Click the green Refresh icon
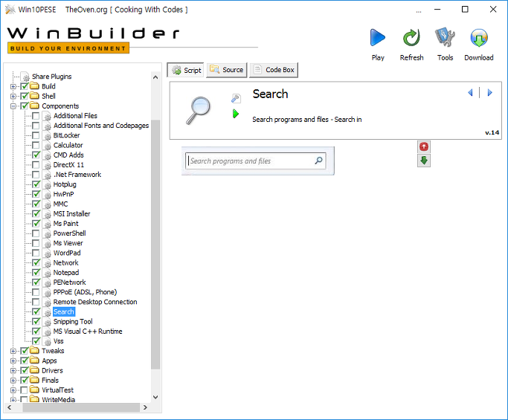This screenshot has height=420, width=508. click(411, 38)
